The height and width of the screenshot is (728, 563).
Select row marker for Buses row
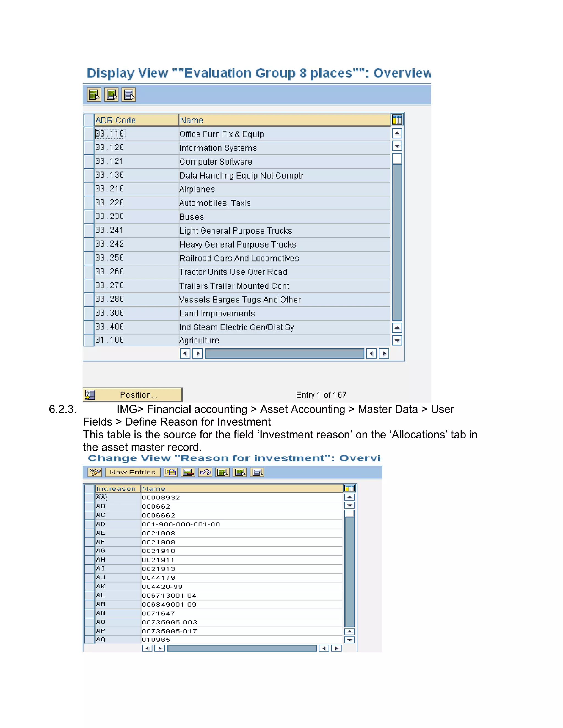tap(89, 217)
